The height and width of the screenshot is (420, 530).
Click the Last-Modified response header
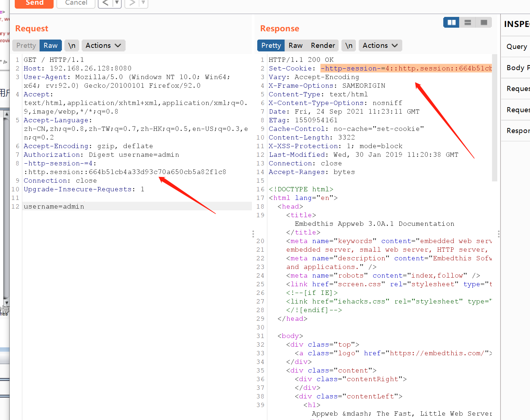click(363, 155)
